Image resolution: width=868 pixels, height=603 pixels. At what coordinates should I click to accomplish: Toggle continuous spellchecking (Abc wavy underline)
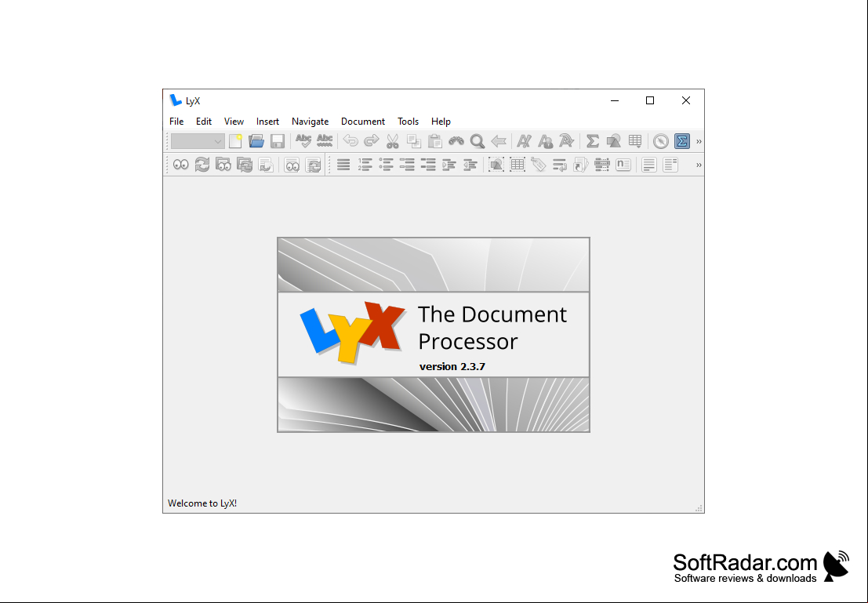[325, 141]
